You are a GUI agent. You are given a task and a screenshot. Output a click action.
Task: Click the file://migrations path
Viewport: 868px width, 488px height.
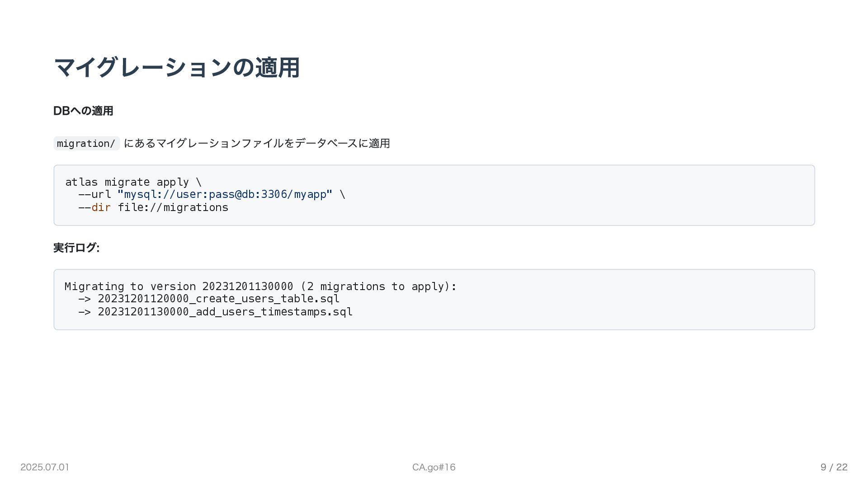click(x=173, y=207)
